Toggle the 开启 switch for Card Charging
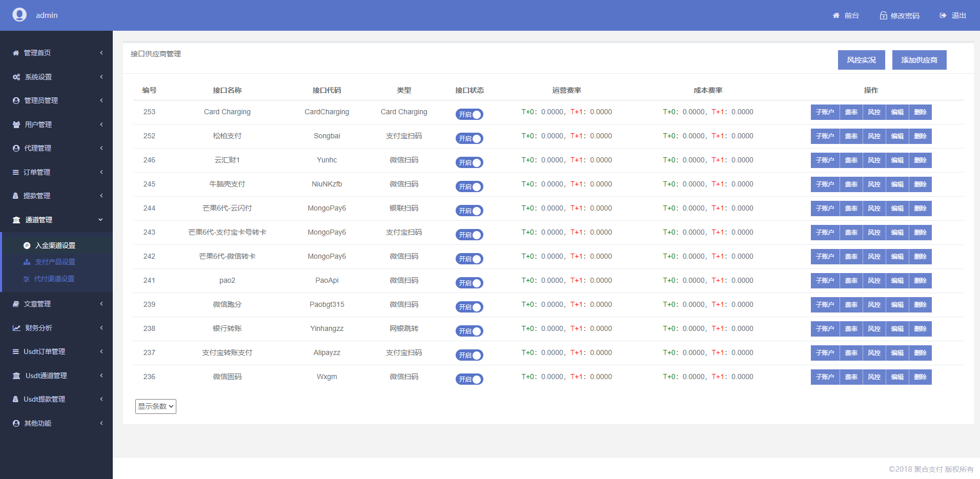This screenshot has height=479, width=980. tap(469, 114)
